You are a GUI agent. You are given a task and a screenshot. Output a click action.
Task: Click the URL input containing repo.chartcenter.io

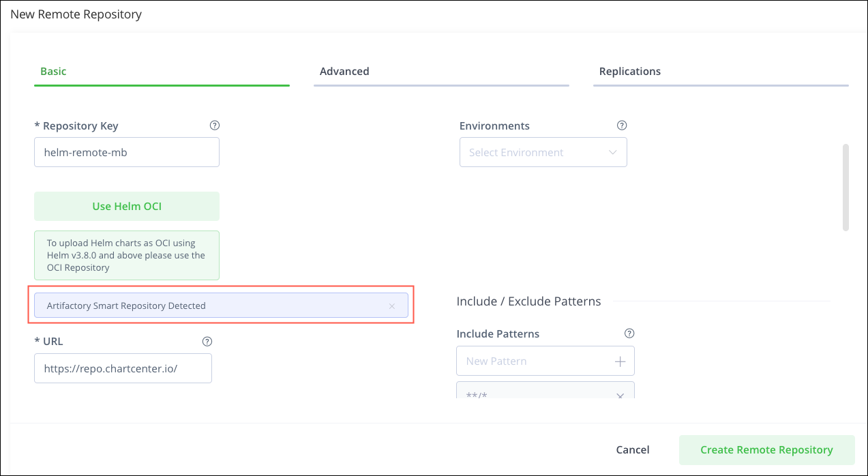pyautogui.click(x=123, y=368)
